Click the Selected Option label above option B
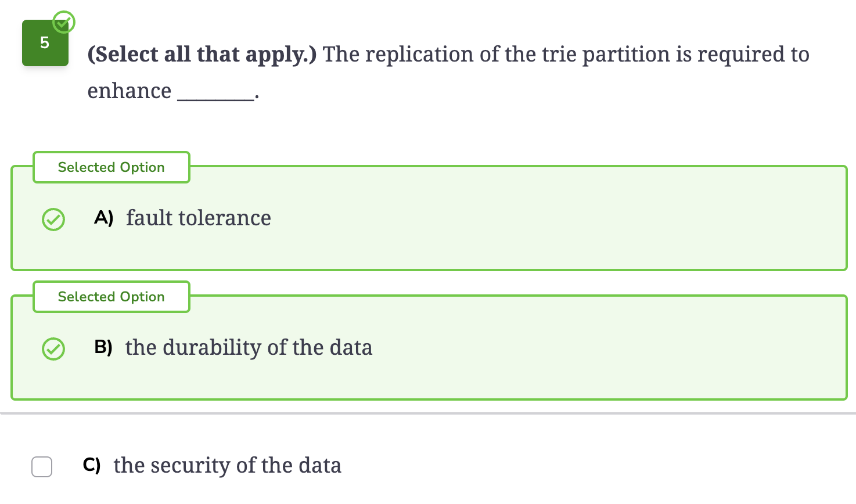856x504 pixels. (x=112, y=297)
